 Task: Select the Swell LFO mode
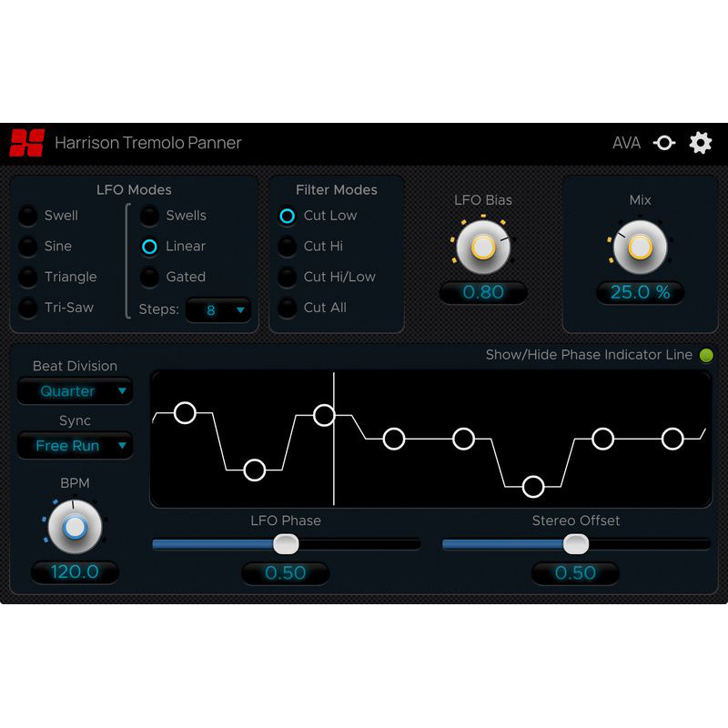[28, 216]
